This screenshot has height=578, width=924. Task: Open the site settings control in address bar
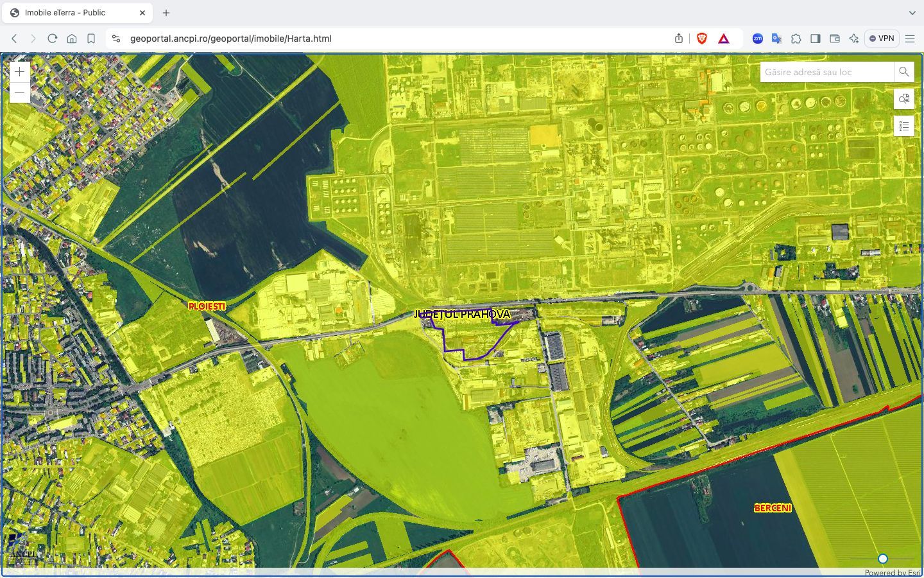click(x=116, y=39)
